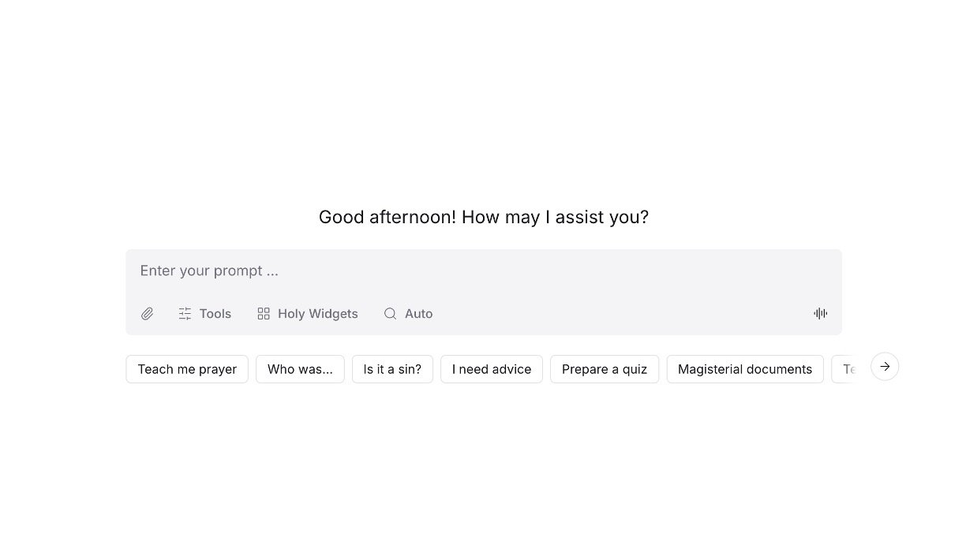The image size is (966, 560).
Task: Pick the "Is it a sin?" suggestion
Action: coord(392,369)
